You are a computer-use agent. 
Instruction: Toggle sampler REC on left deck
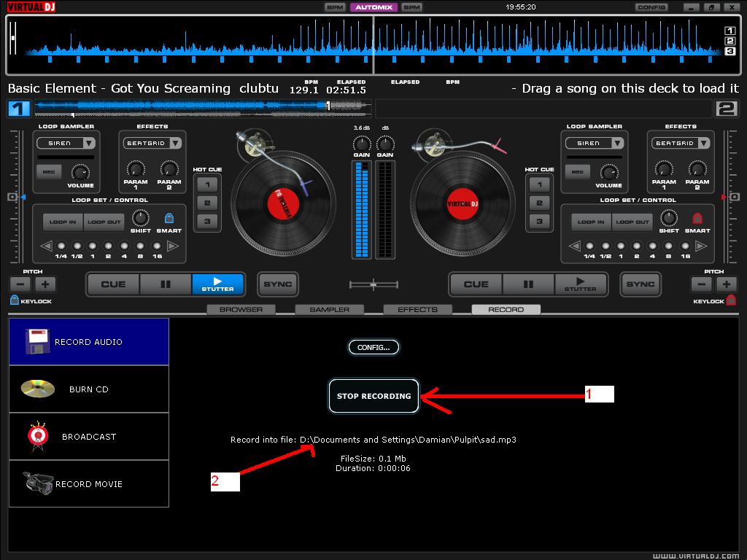tap(49, 172)
